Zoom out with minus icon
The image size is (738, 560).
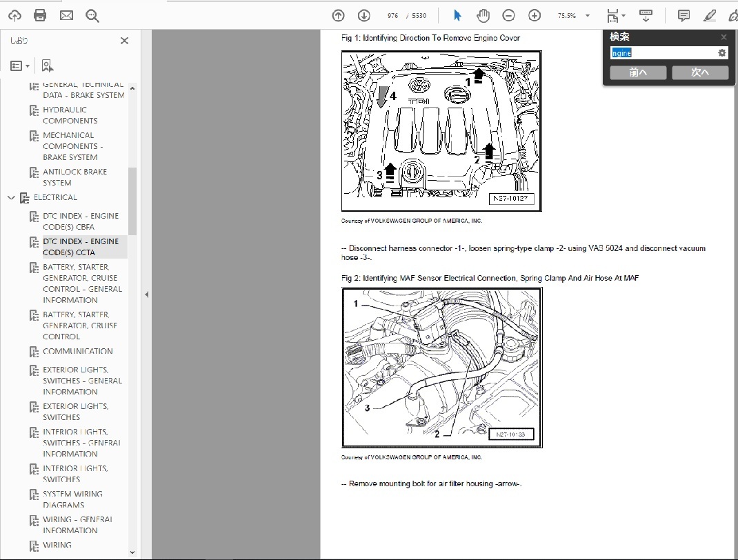pos(508,16)
